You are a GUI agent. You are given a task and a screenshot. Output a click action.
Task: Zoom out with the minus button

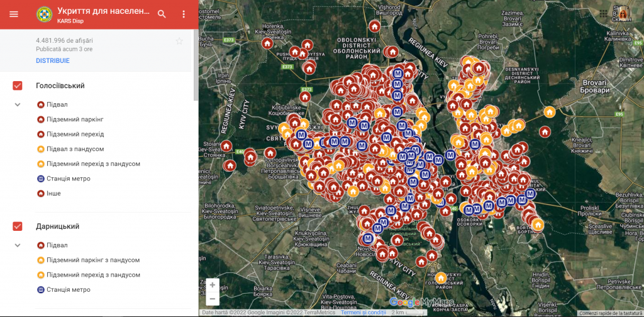(x=213, y=299)
